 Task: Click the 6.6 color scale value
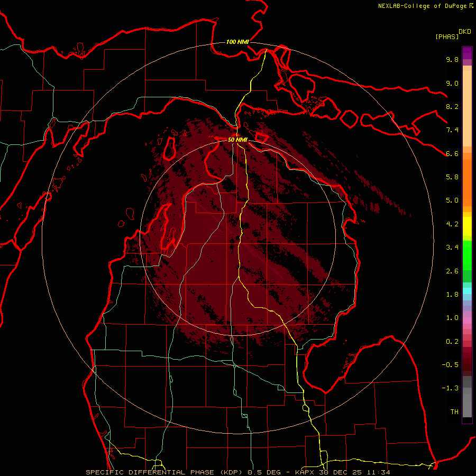452,153
